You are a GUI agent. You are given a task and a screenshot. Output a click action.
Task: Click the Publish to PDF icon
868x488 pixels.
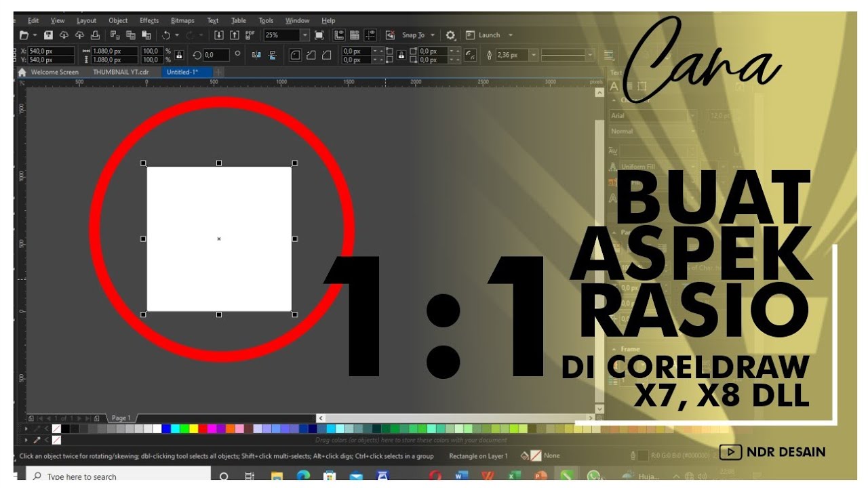tap(250, 35)
